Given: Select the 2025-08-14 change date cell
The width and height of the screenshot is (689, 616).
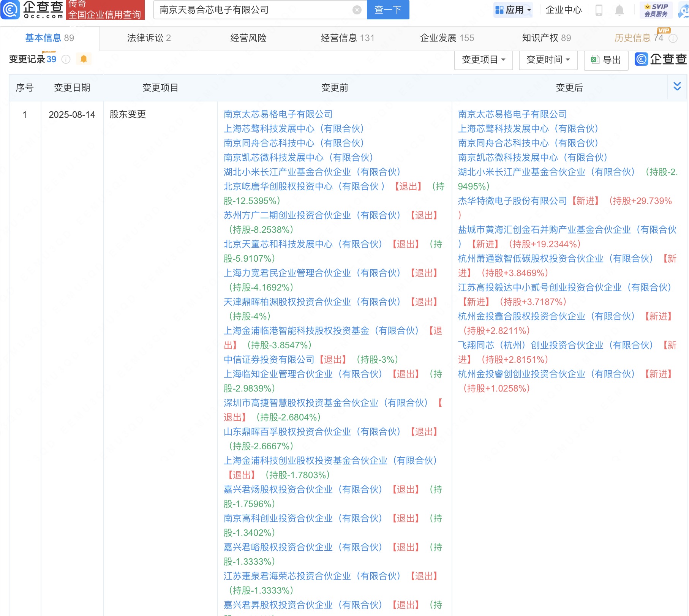Looking at the screenshot, I should coord(72,115).
